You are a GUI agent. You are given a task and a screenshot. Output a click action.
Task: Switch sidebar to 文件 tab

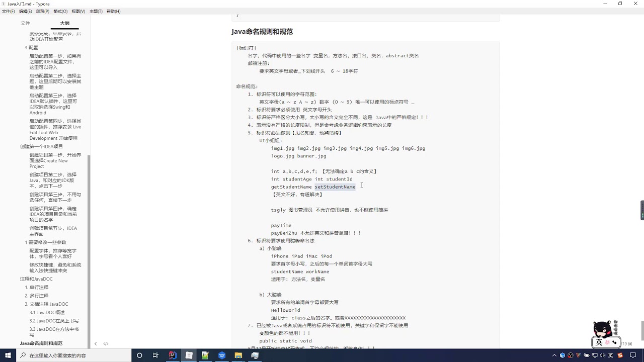(25, 23)
